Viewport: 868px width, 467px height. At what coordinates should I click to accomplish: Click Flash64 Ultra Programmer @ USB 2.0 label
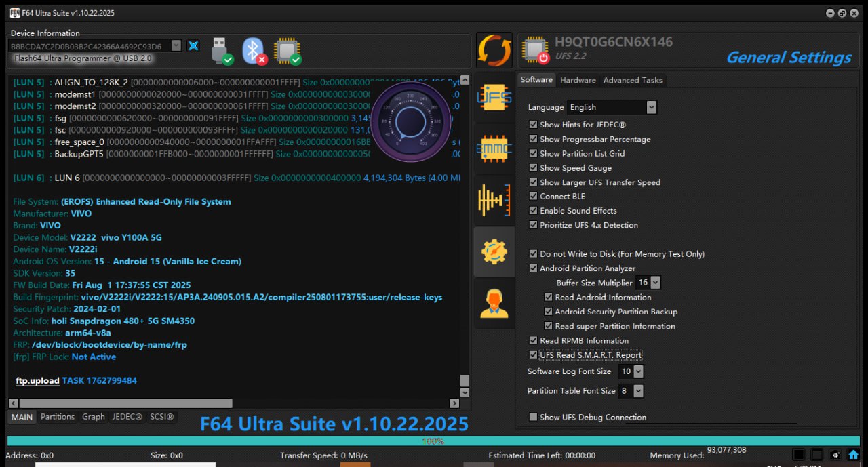point(83,58)
